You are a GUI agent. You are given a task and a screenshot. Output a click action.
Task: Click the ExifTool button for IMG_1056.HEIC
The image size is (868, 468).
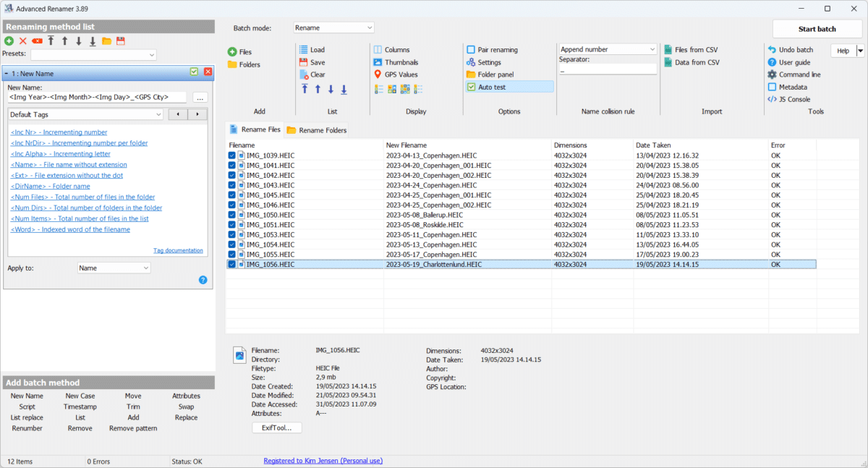coord(276,427)
